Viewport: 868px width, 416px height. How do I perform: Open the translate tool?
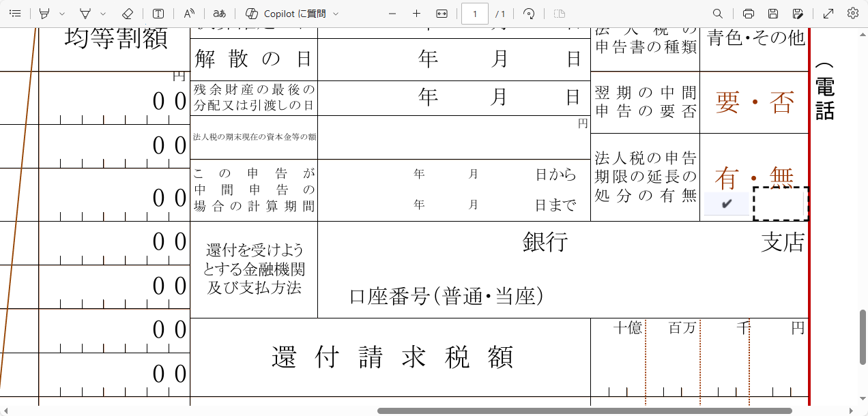[219, 14]
